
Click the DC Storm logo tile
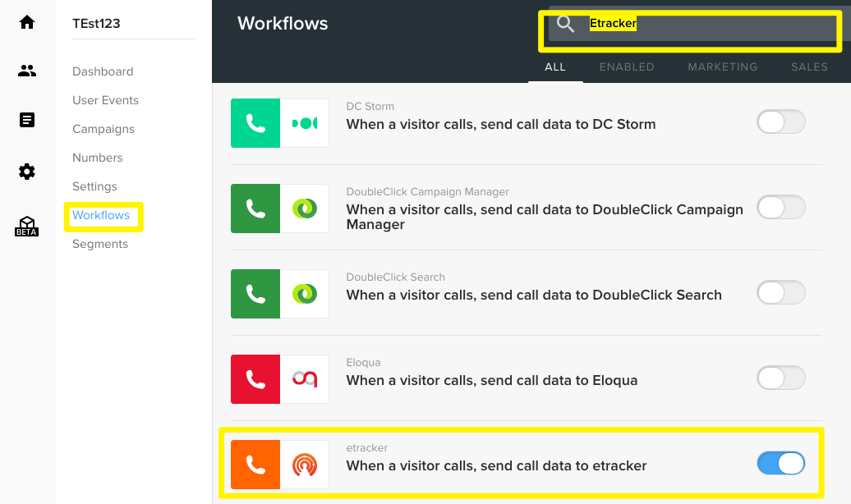(x=305, y=123)
